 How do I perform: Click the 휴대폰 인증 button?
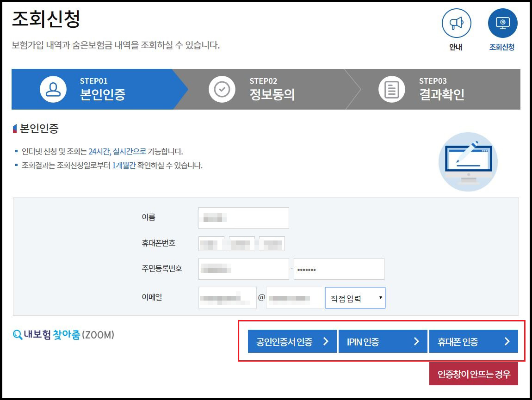coord(474,341)
